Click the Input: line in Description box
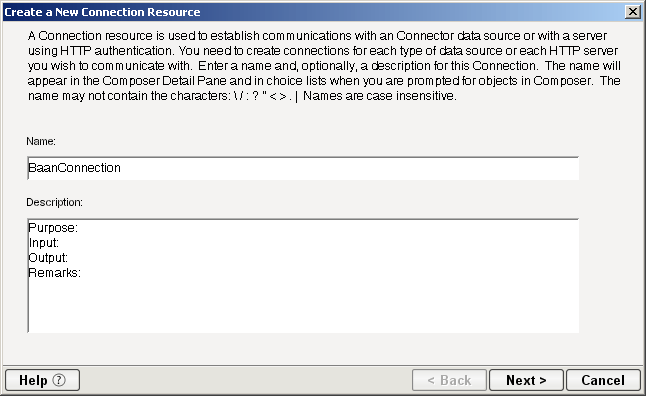The height and width of the screenshot is (396, 646). click(44, 243)
